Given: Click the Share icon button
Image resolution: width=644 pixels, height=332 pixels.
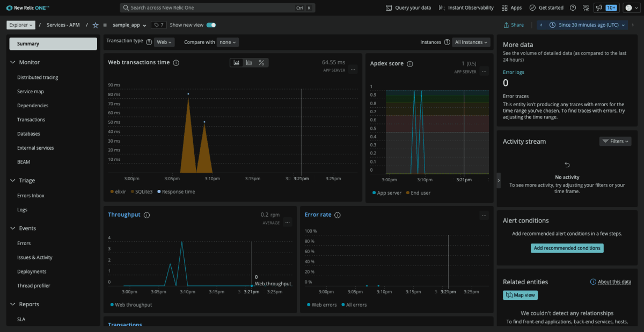Looking at the screenshot, I should [x=514, y=25].
